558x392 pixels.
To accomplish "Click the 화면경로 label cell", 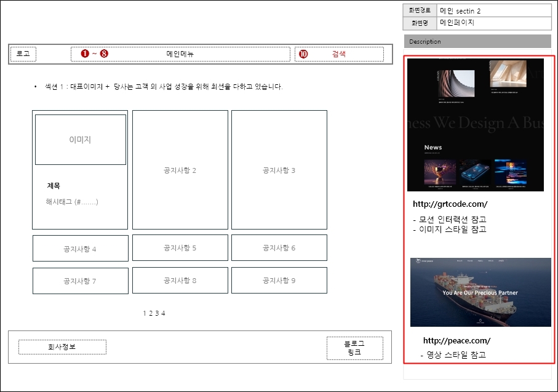I will tap(420, 10).
